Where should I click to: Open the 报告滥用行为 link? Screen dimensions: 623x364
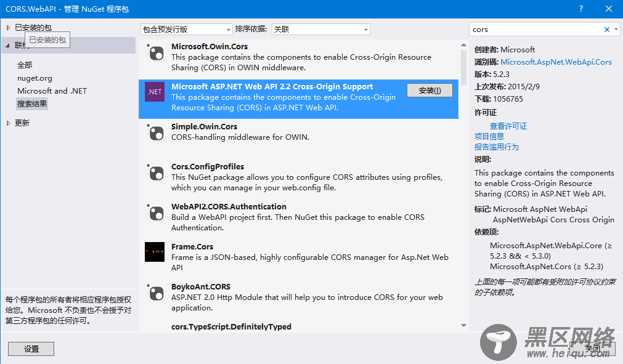[496, 147]
